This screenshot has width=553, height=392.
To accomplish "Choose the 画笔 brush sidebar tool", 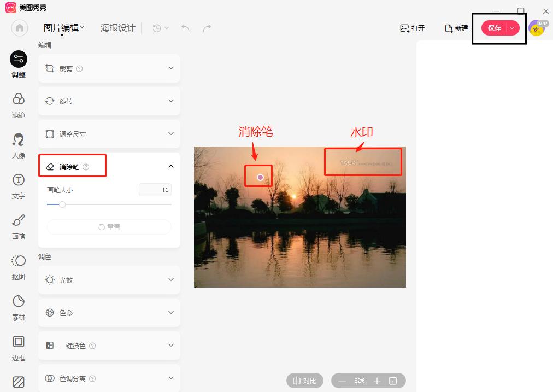I will [19, 226].
